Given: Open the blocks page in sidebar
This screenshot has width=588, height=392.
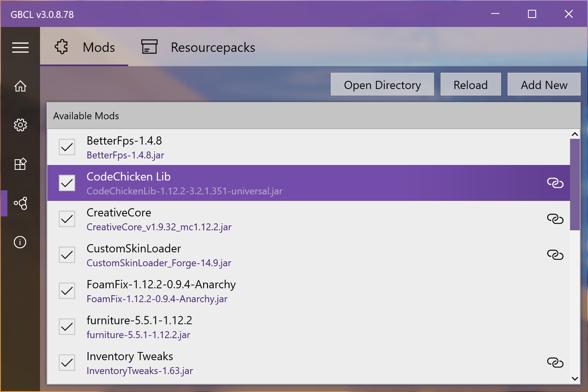Looking at the screenshot, I should tap(20, 164).
